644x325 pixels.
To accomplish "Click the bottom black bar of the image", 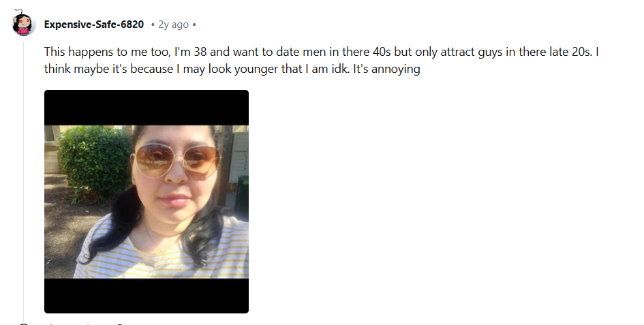I will pyautogui.click(x=147, y=296).
